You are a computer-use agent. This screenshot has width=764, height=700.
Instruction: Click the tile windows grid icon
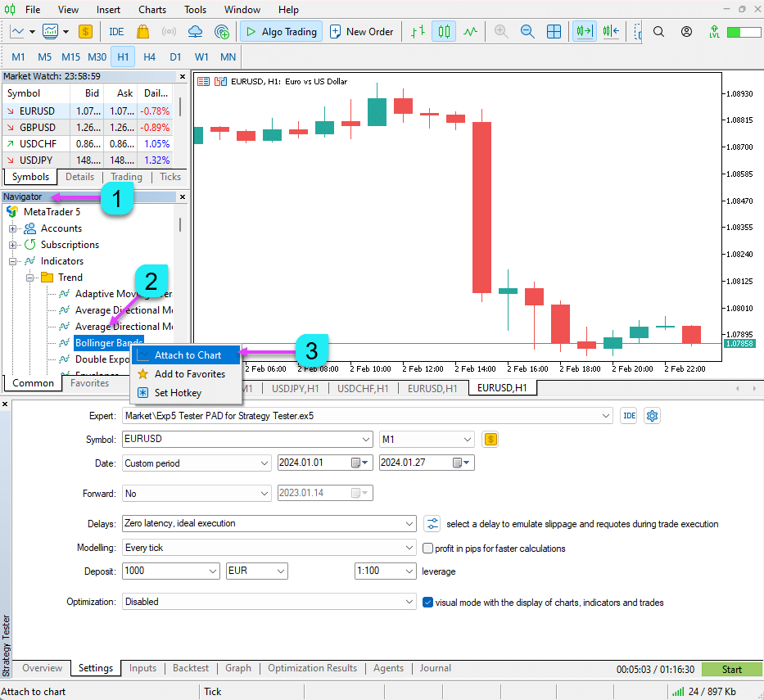click(554, 32)
